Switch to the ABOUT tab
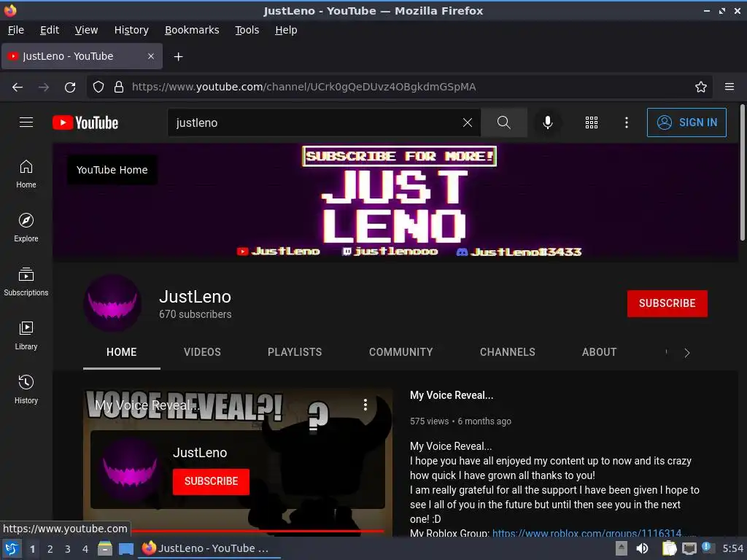The width and height of the screenshot is (747, 560). [x=600, y=352]
